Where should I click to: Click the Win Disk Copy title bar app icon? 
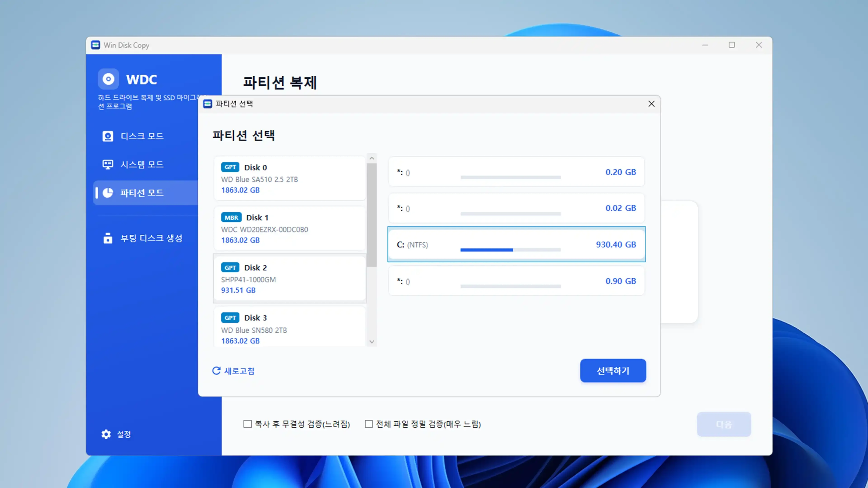coord(96,45)
